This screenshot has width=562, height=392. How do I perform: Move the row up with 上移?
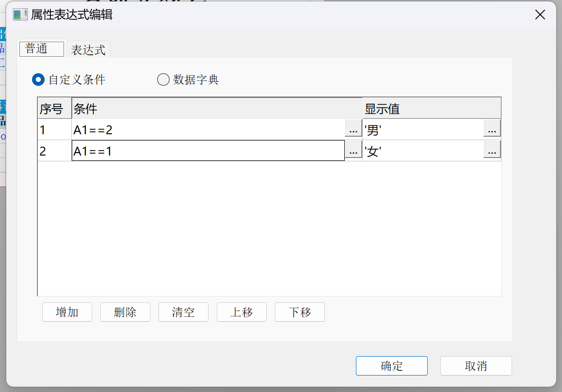click(x=241, y=312)
